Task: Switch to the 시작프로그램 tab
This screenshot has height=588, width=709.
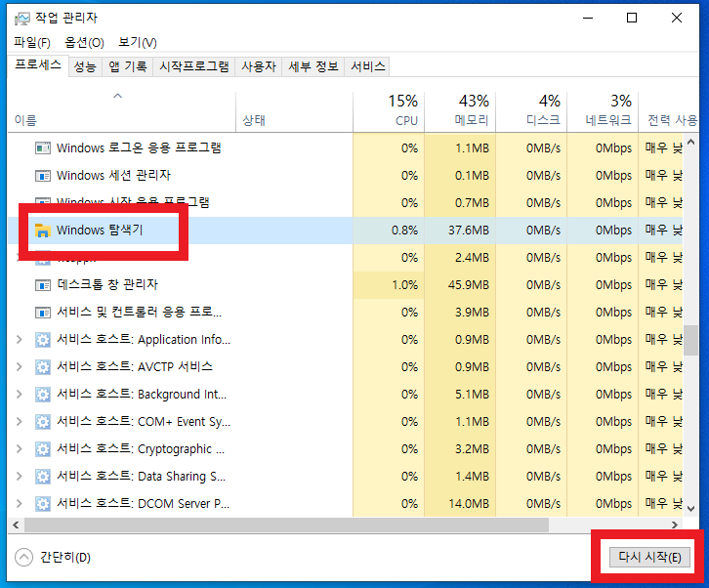Action: 194,67
